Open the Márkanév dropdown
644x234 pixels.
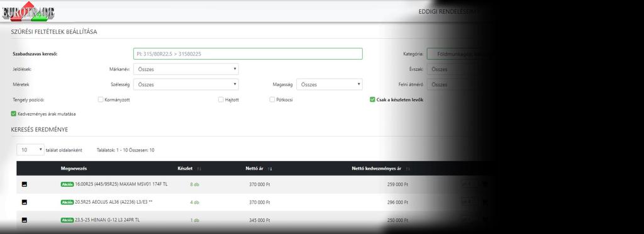(186, 69)
